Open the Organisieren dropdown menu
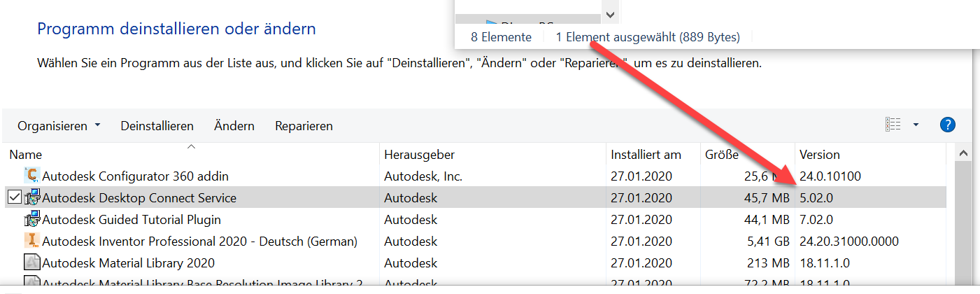This screenshot has width=980, height=294. click(x=59, y=126)
